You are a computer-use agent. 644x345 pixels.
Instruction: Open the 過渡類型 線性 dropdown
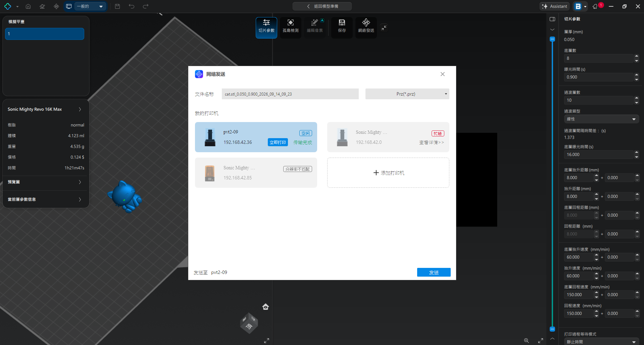601,119
